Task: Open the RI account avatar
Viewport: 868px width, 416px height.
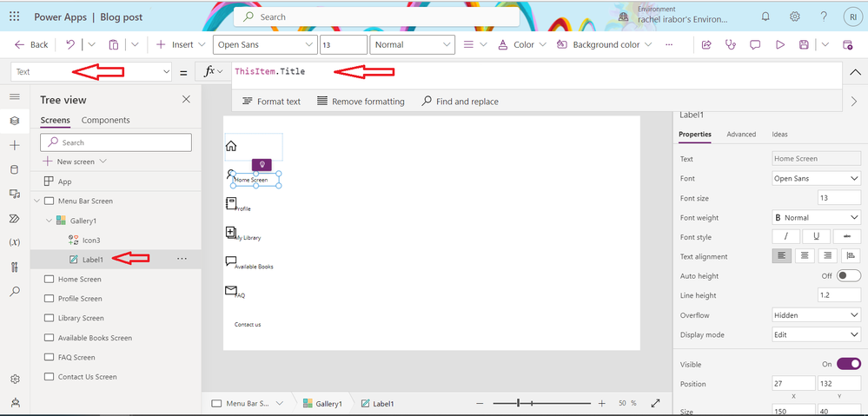Action: pos(851,17)
